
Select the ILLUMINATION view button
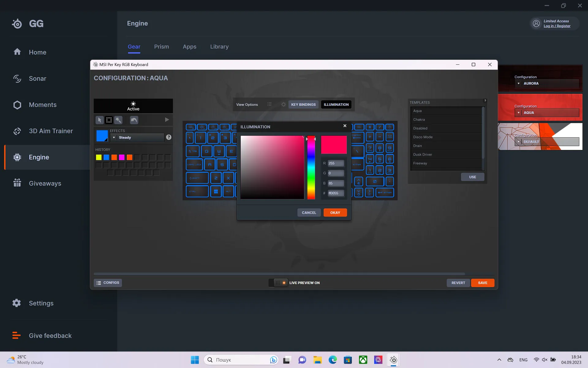coord(336,105)
